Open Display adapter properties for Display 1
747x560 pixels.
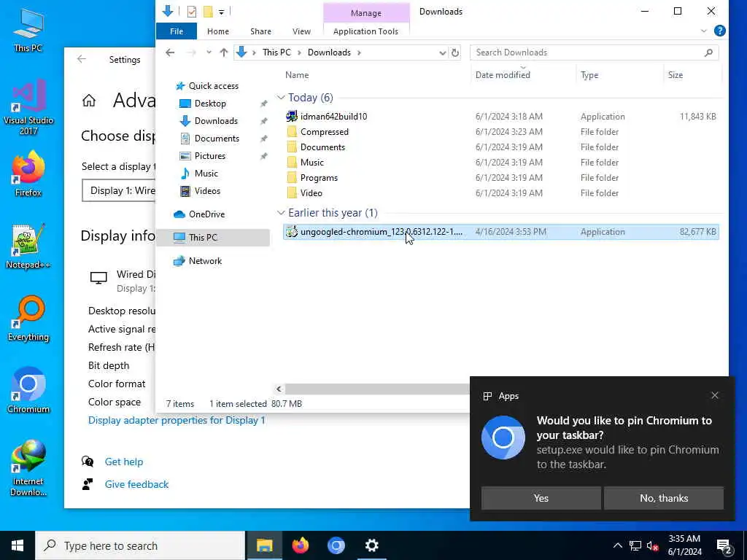(177, 420)
